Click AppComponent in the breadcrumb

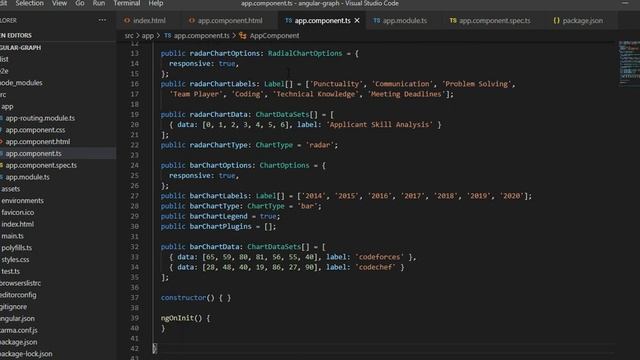(274, 36)
